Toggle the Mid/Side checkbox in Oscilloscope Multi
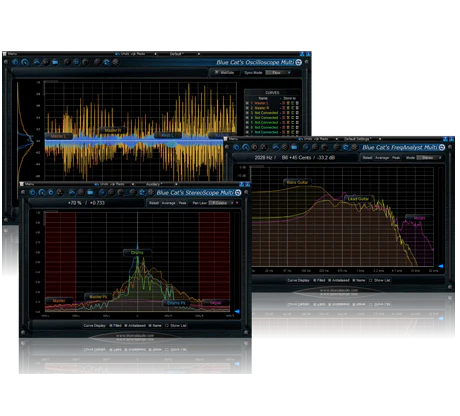Screen dimensions: 460x416 pyautogui.click(x=217, y=72)
